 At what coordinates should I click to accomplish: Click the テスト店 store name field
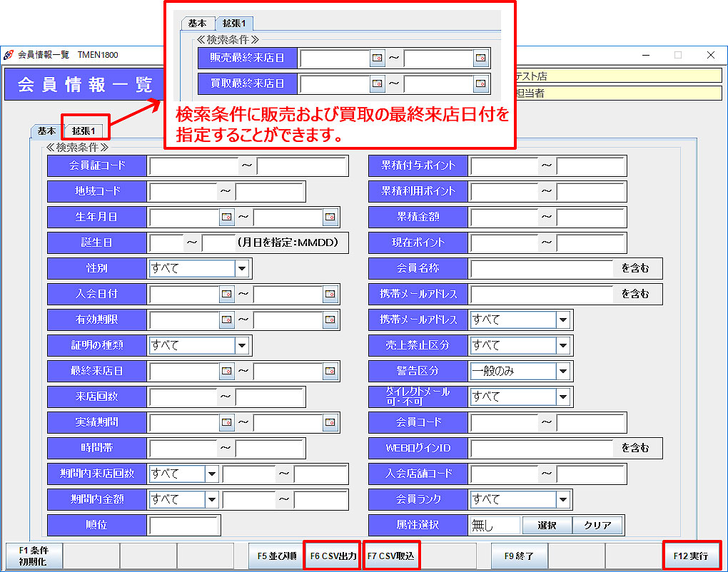[x=618, y=76]
